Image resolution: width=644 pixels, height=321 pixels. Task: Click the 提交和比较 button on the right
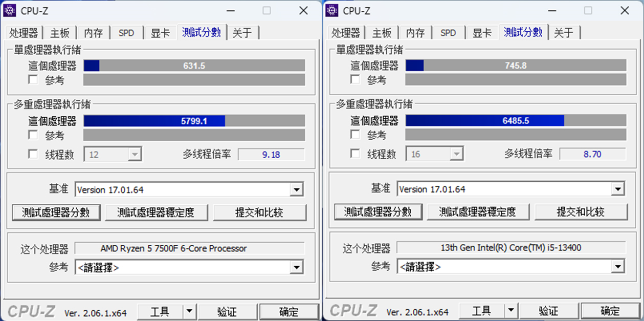click(x=582, y=212)
